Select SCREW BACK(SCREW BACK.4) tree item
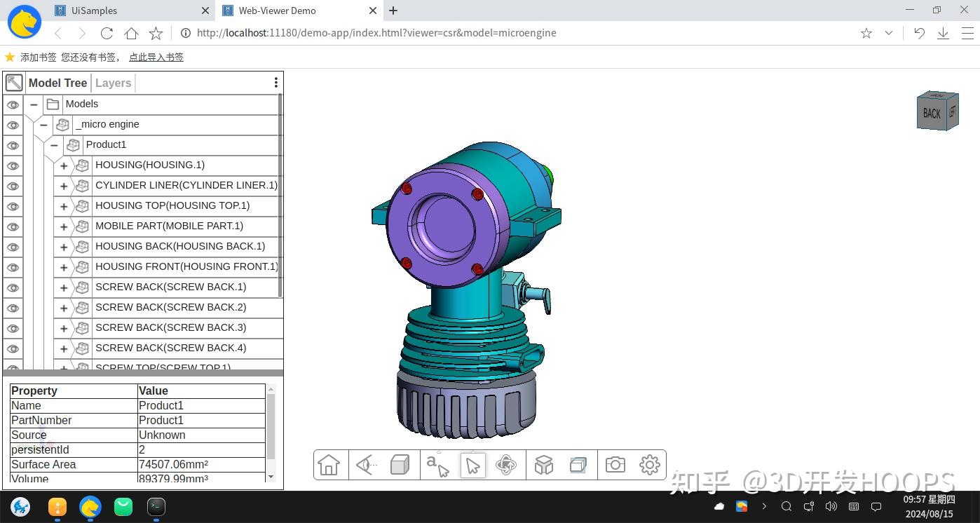Screen dimensions: 980x523 pos(171,348)
